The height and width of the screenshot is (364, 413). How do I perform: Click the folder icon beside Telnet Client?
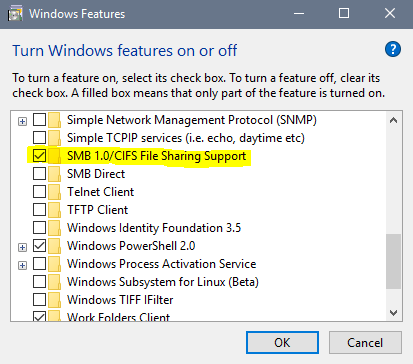point(55,192)
